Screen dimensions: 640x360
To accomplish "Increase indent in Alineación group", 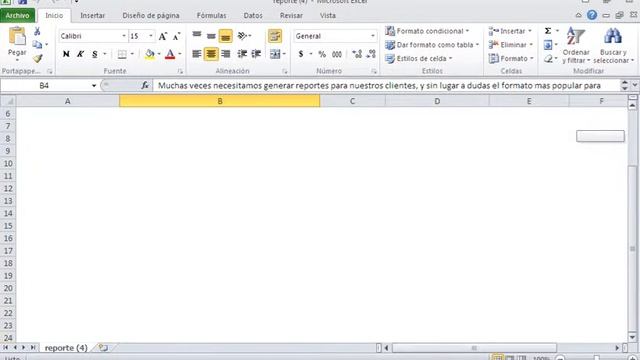I will coord(256,54).
